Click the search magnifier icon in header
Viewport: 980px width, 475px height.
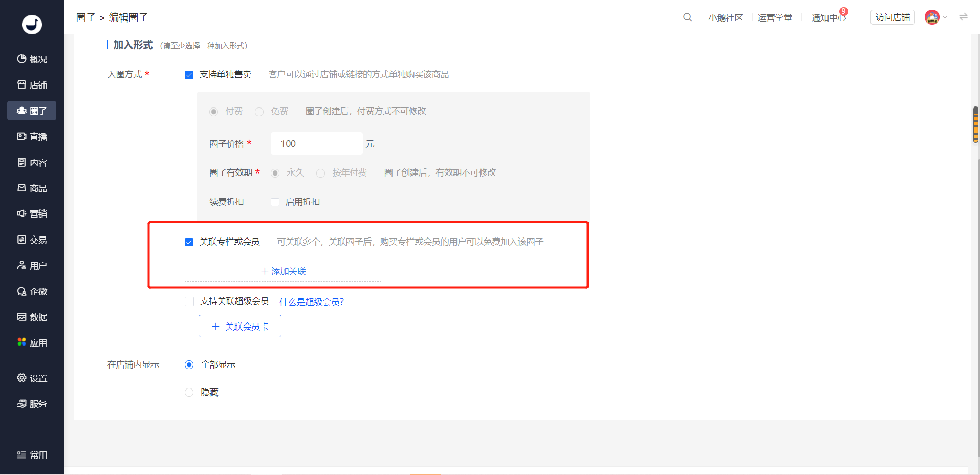pos(687,17)
